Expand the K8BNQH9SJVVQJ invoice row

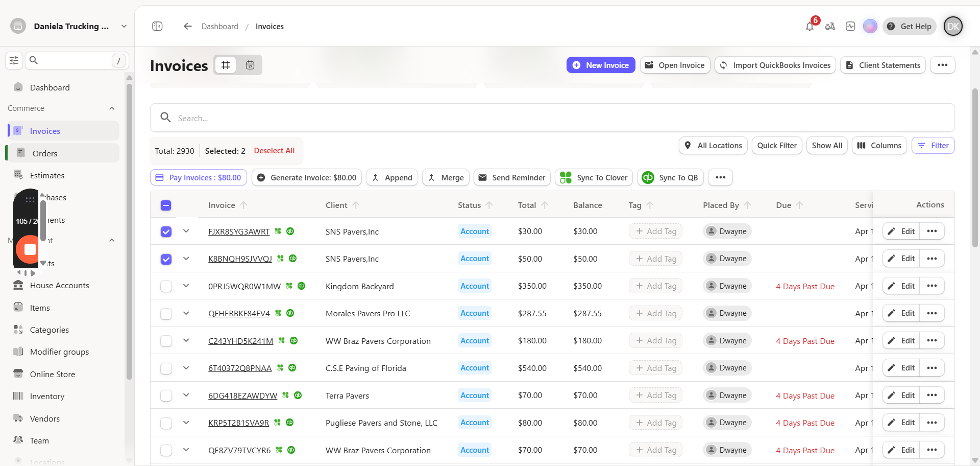pos(186,259)
